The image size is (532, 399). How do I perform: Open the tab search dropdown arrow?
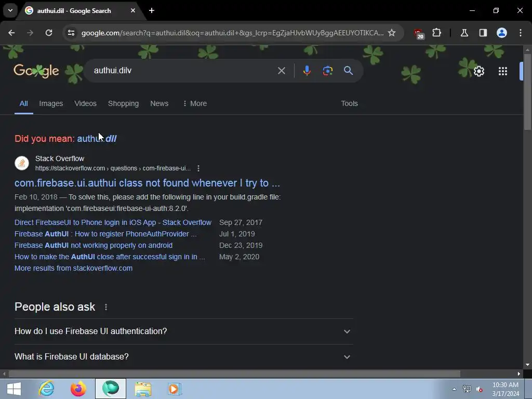click(x=10, y=10)
